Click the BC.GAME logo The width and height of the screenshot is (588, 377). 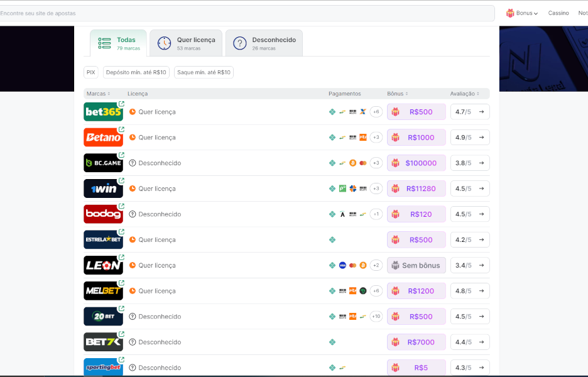(x=103, y=163)
